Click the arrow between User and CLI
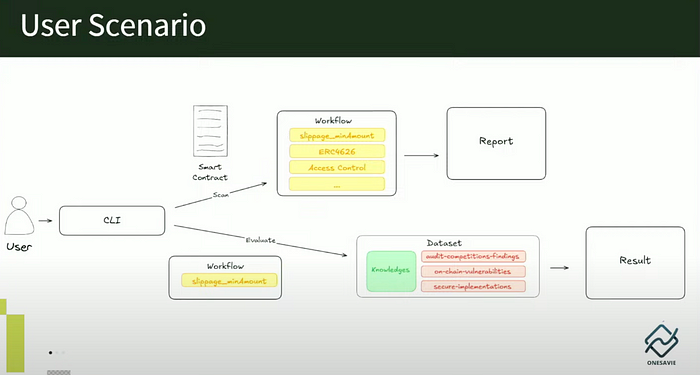Viewport: 700px width, 375px height. point(45,221)
